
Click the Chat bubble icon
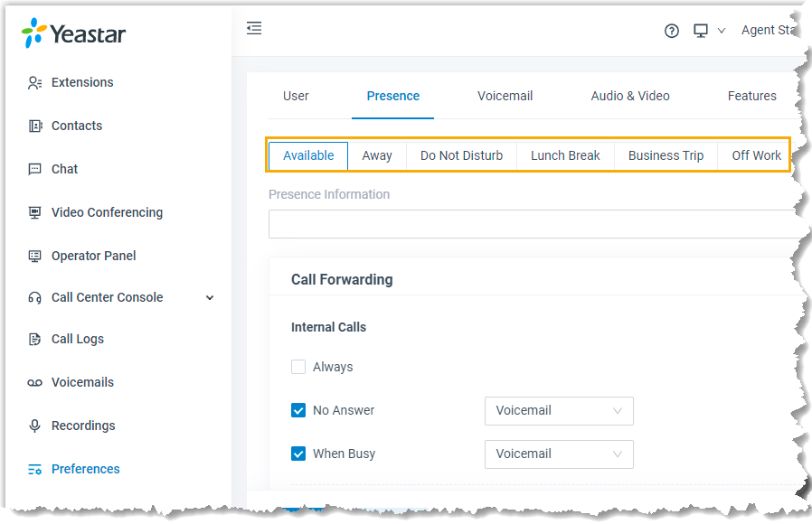pos(34,169)
